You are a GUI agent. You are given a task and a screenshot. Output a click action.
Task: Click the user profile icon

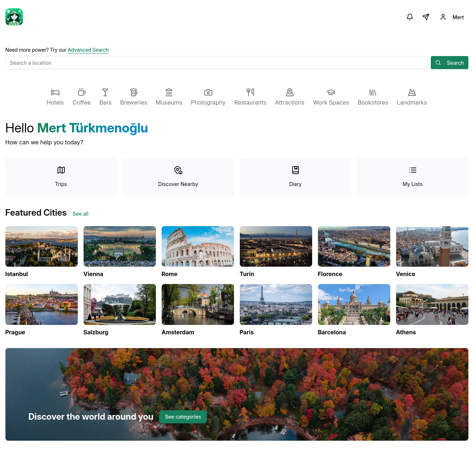pos(443,17)
